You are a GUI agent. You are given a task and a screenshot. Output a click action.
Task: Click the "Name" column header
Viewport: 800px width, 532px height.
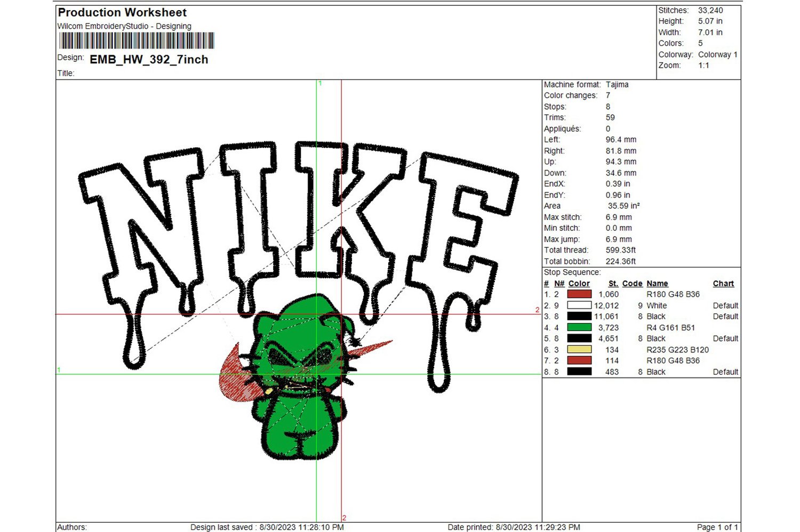(658, 284)
